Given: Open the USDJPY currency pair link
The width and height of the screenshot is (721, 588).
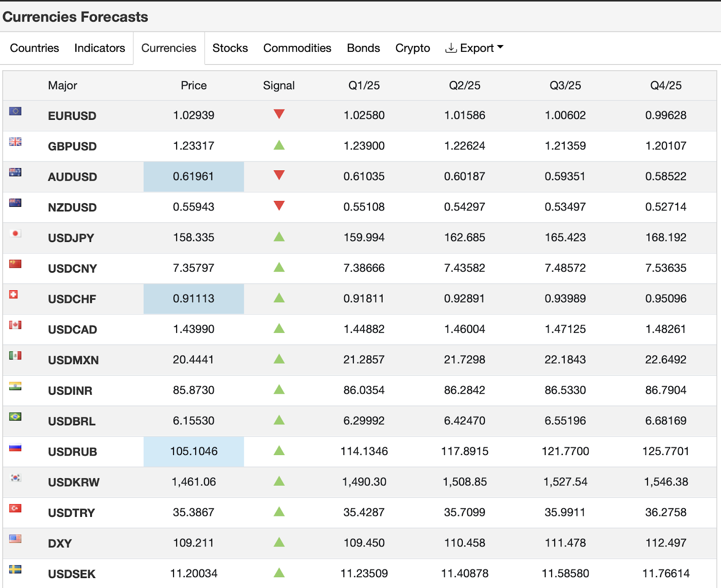Looking at the screenshot, I should pos(71,238).
